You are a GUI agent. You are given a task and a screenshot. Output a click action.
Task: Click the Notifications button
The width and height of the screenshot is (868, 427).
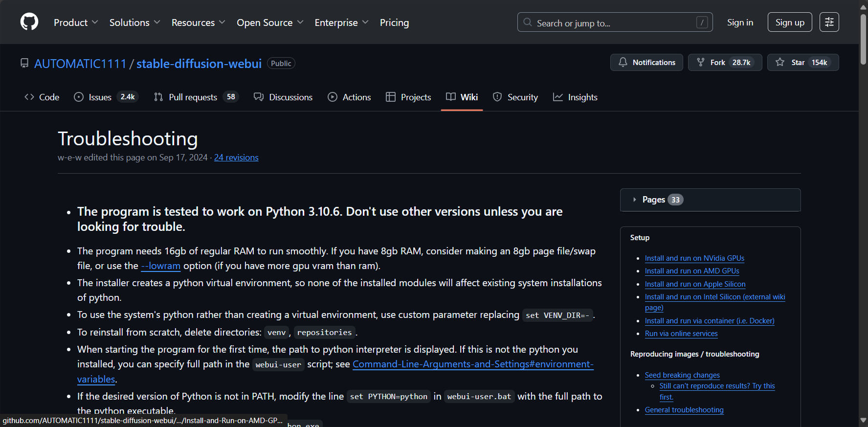(646, 62)
